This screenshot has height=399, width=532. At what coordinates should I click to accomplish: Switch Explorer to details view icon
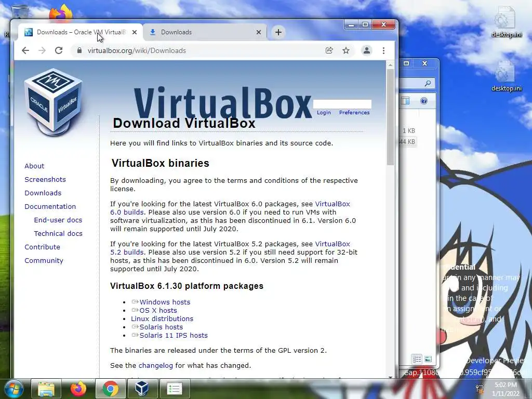pyautogui.click(x=417, y=359)
